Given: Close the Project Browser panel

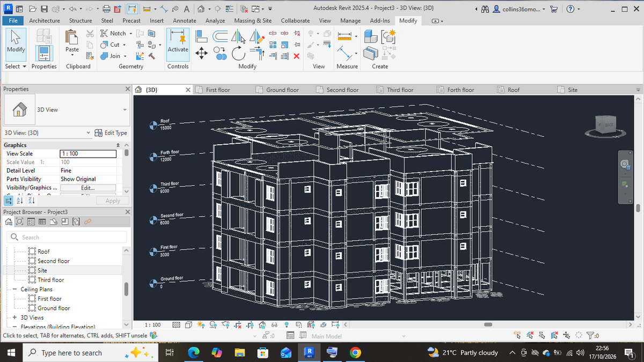Looking at the screenshot, I should click(x=127, y=212).
